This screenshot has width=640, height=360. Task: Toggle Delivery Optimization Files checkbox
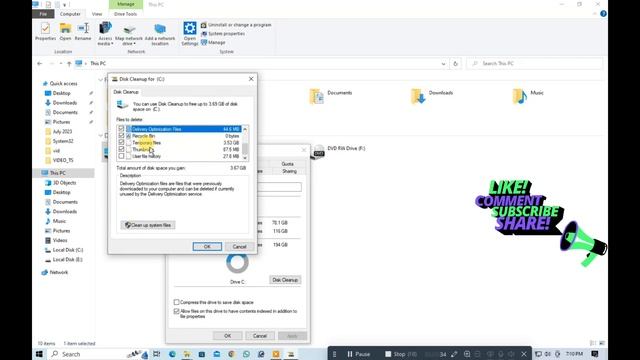click(x=121, y=129)
